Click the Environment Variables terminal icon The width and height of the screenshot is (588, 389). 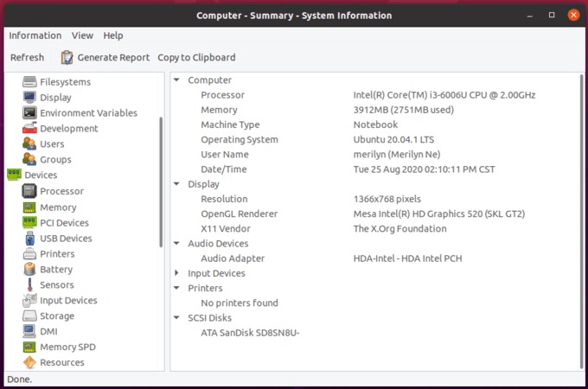click(29, 112)
